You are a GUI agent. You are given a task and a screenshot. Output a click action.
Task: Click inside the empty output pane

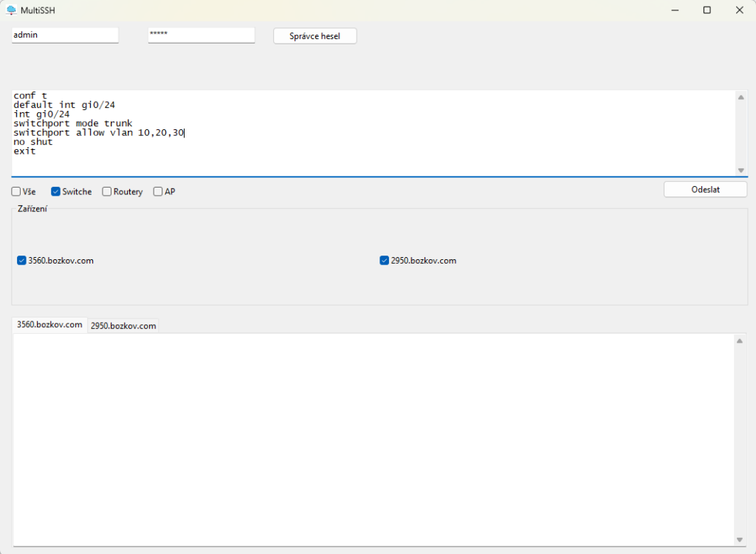point(374,440)
